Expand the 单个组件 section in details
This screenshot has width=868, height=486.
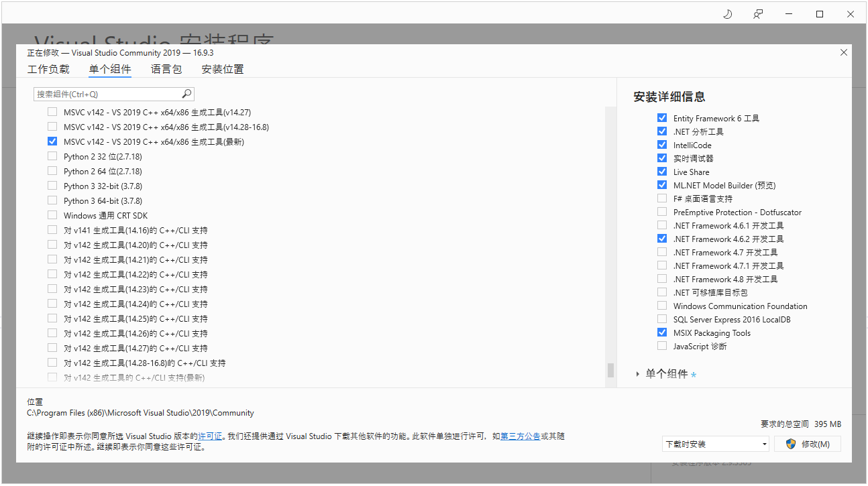click(x=638, y=374)
